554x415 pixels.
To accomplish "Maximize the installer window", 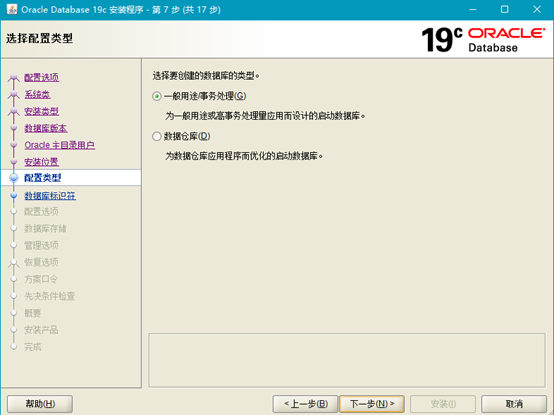I will click(x=505, y=10).
